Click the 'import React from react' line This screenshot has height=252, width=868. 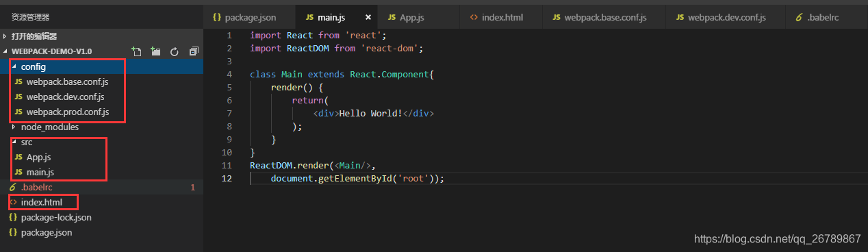point(318,35)
